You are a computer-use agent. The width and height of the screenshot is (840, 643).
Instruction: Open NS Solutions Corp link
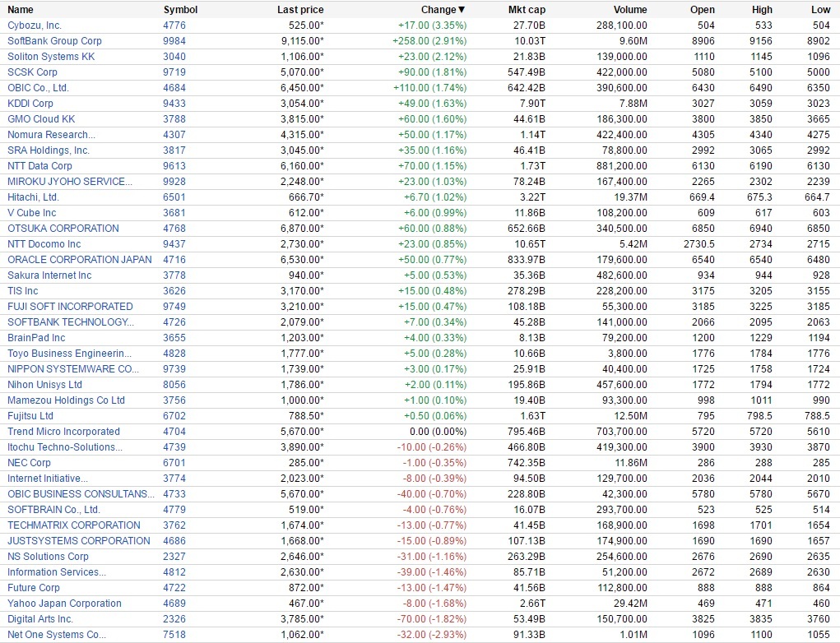click(x=48, y=557)
